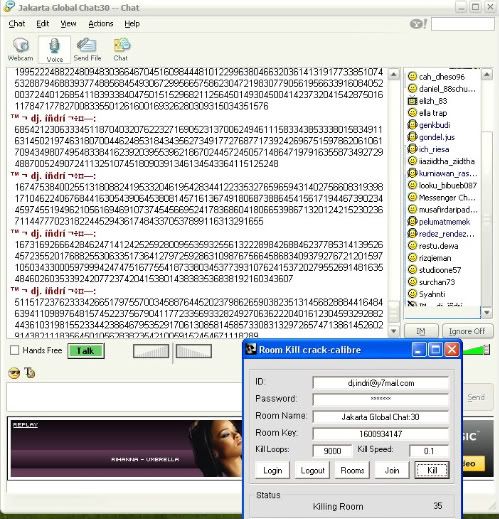Enable the Hands Free checkbox

click(x=14, y=350)
